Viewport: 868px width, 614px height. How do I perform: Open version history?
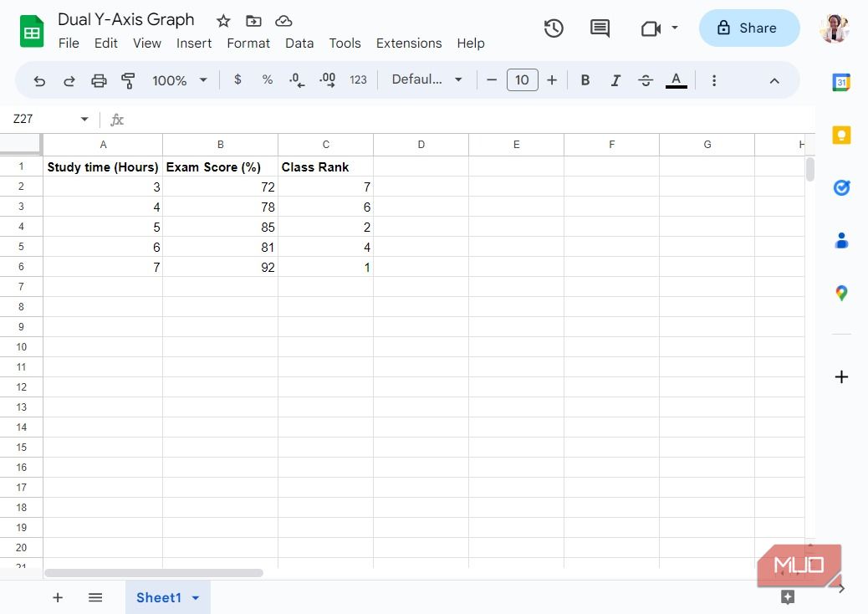[x=554, y=28]
